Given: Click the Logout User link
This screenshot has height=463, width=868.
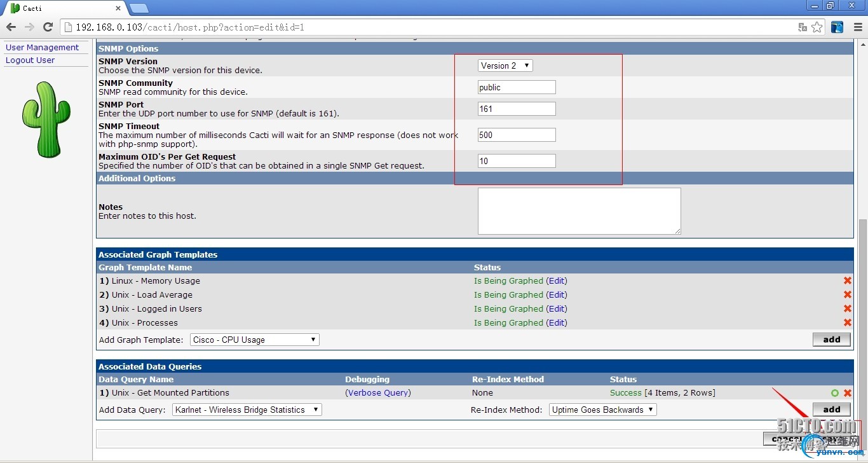Looking at the screenshot, I should click(x=30, y=60).
